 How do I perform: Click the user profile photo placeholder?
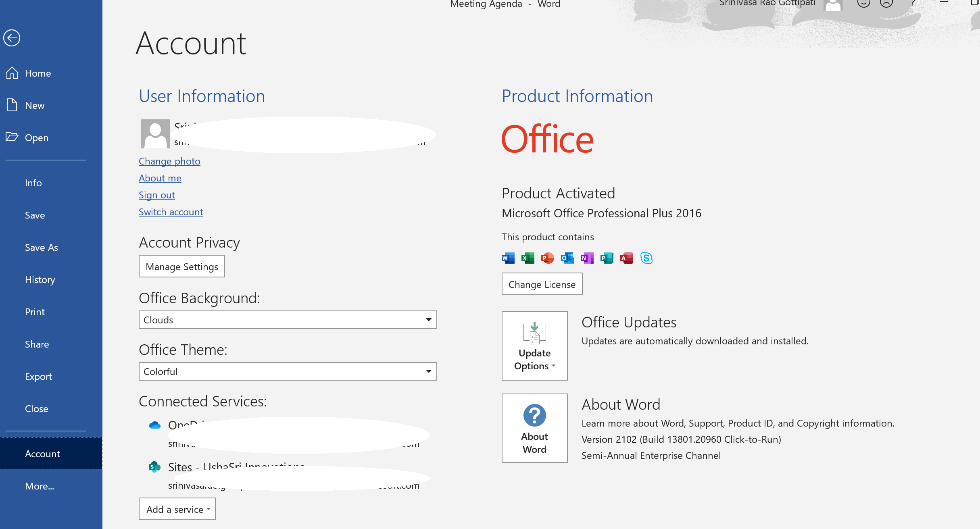(156, 133)
